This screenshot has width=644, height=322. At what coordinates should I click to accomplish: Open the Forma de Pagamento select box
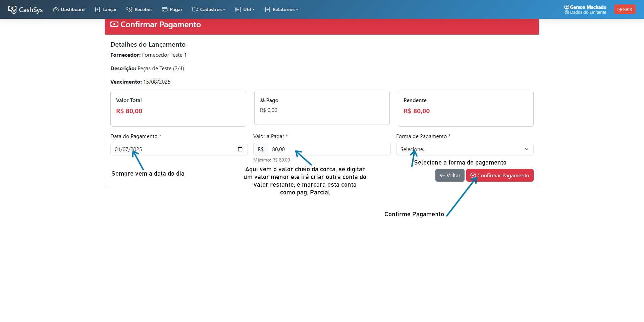(x=465, y=149)
